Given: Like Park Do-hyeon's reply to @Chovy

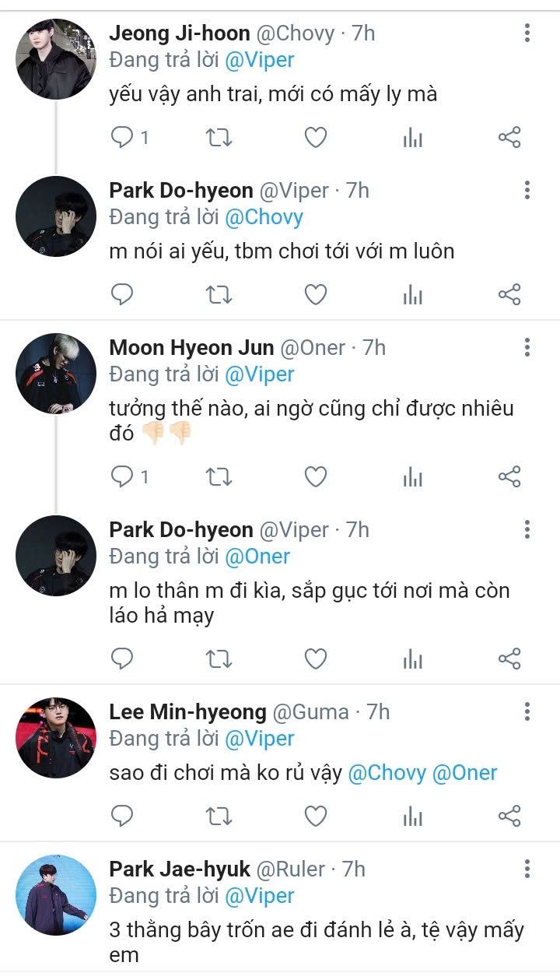Looking at the screenshot, I should pyautogui.click(x=315, y=295).
